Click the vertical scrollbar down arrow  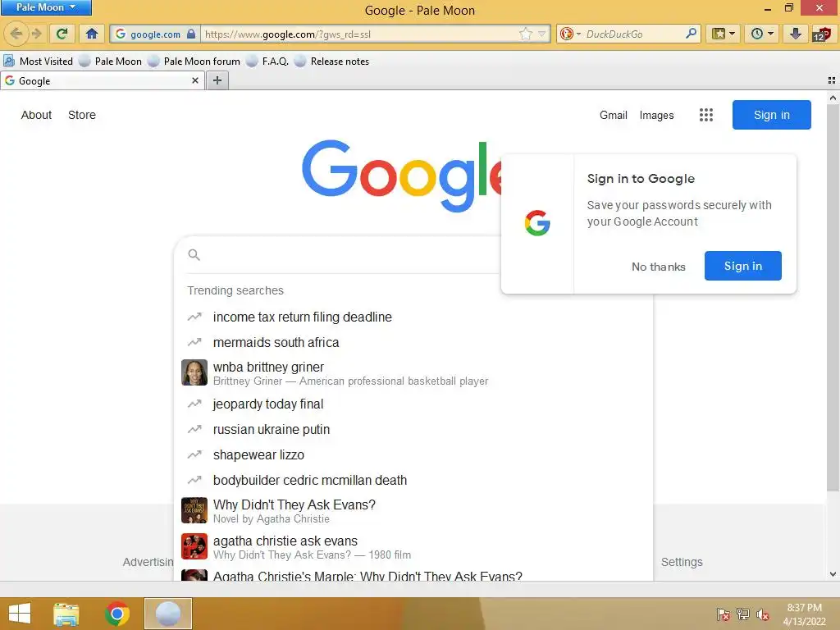click(833, 573)
